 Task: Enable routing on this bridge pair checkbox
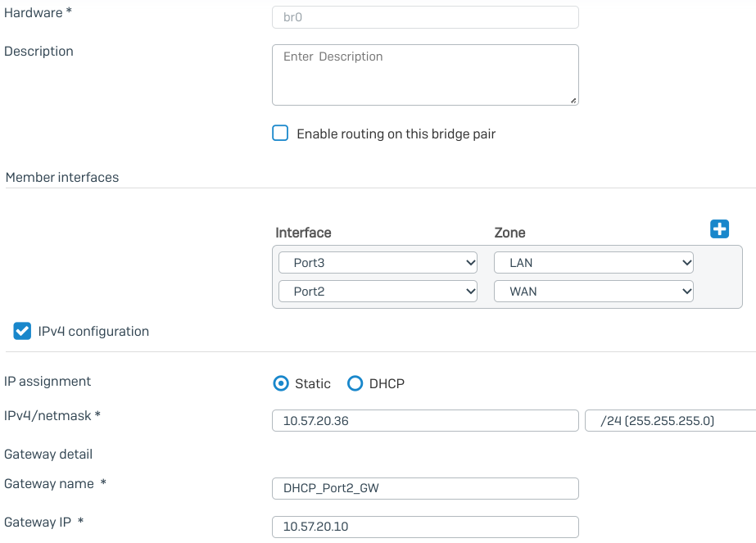pyautogui.click(x=280, y=133)
